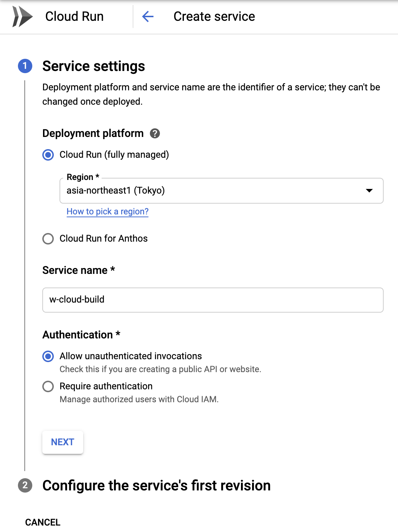398x532 pixels.
Task: Click the Authentication section label
Action: 81,335
